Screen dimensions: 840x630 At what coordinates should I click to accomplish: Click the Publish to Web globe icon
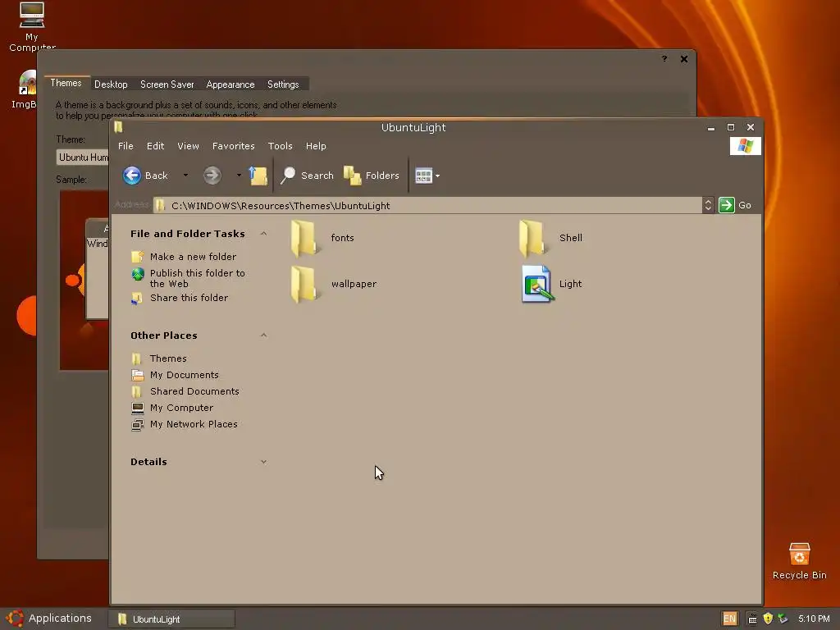(138, 274)
